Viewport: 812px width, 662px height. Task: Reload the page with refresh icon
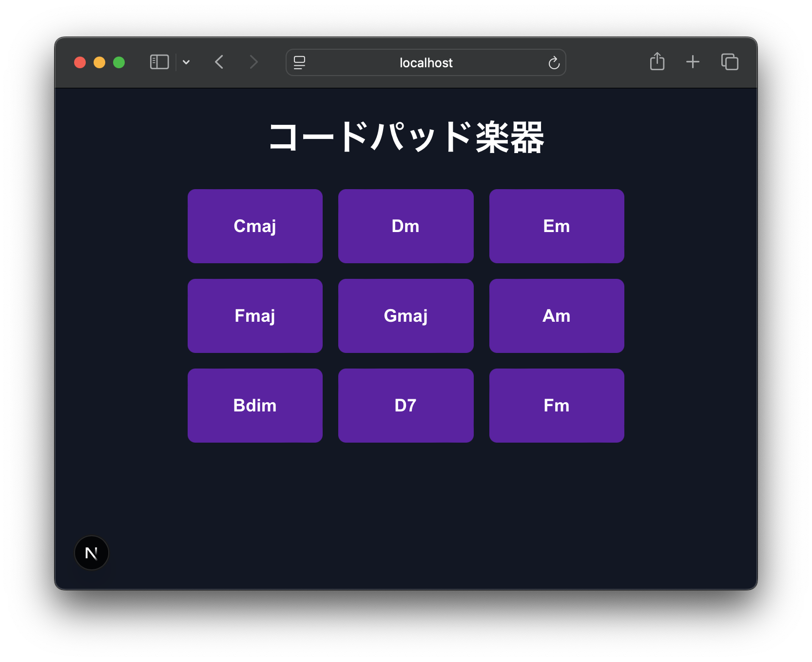(554, 63)
